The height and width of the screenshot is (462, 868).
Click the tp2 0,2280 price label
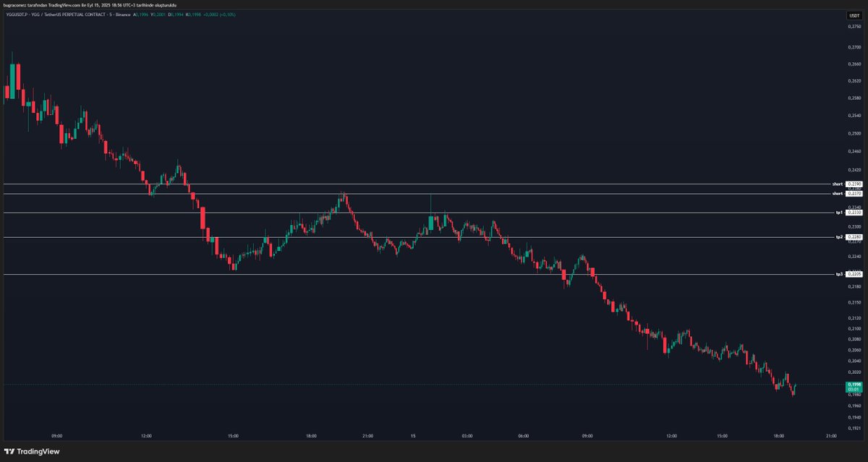tap(854, 237)
